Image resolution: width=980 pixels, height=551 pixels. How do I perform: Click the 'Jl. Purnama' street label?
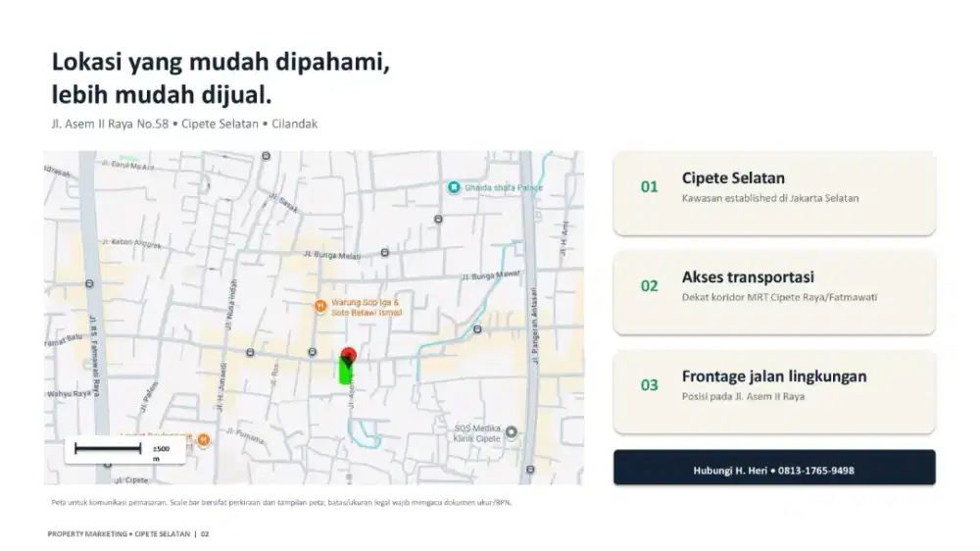click(x=245, y=435)
